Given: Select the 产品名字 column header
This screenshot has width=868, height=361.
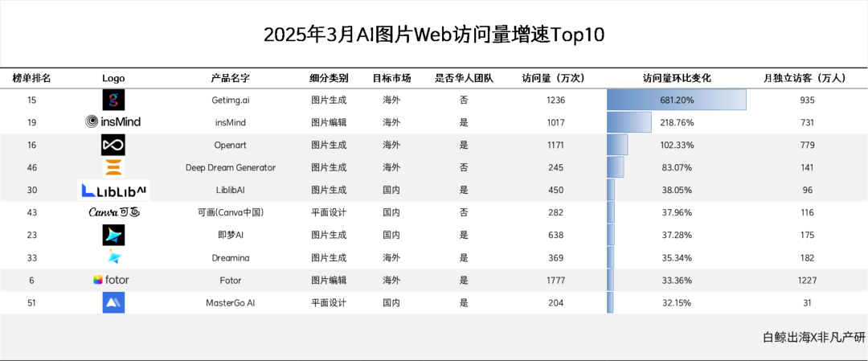Looking at the screenshot, I should coord(231,78).
